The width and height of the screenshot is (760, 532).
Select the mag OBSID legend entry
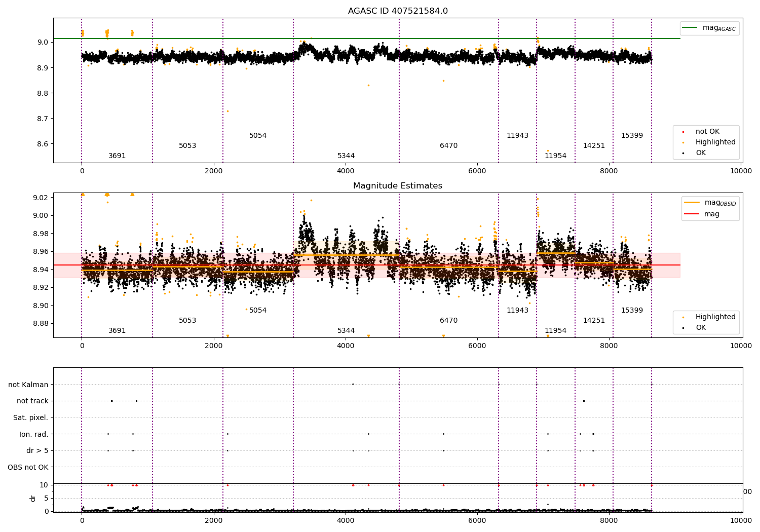[x=709, y=203]
